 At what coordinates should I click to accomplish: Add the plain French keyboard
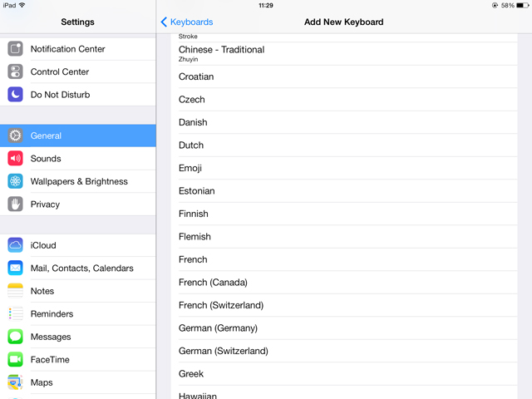(x=344, y=259)
